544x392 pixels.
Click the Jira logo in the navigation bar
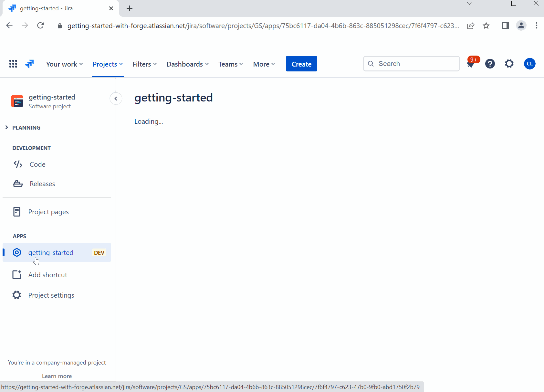(x=29, y=64)
